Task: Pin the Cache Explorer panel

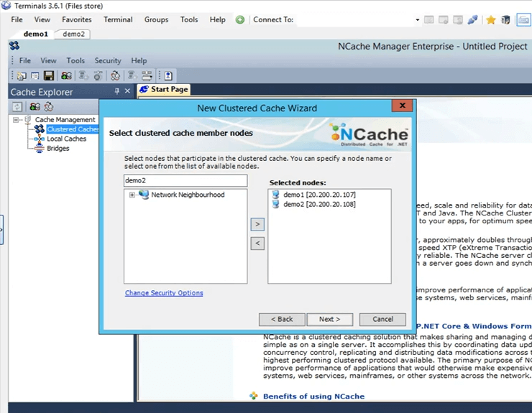Action: click(116, 91)
